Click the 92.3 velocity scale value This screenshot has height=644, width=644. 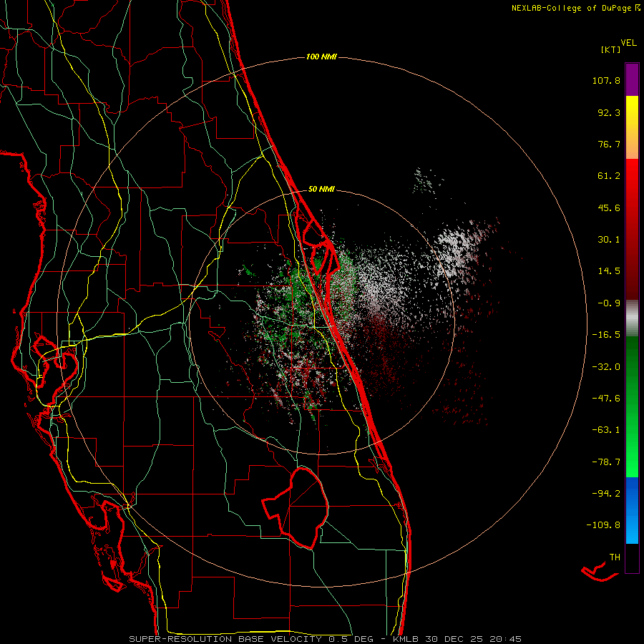click(609, 112)
